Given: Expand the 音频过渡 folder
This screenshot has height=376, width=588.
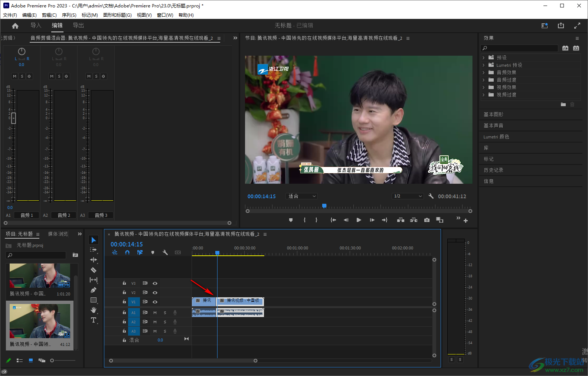Looking at the screenshot, I should (x=483, y=80).
